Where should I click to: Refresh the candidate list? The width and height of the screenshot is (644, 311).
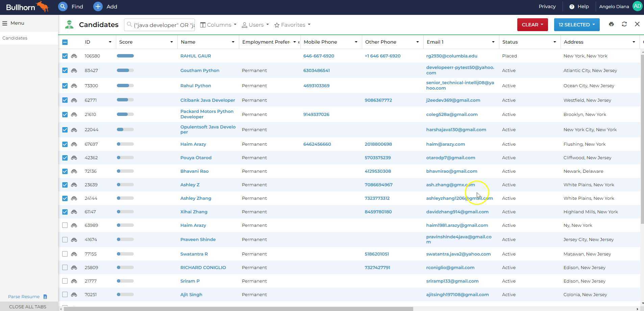click(x=624, y=24)
